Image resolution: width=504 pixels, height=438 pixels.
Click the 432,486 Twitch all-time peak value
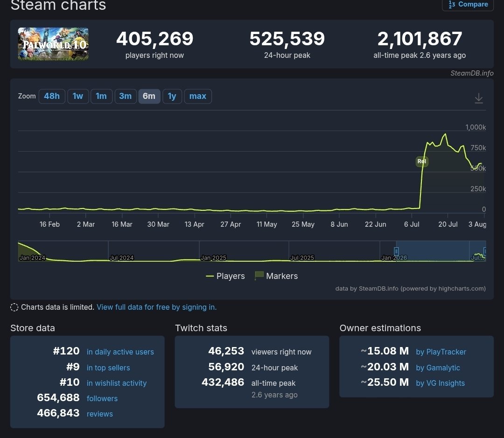223,382
